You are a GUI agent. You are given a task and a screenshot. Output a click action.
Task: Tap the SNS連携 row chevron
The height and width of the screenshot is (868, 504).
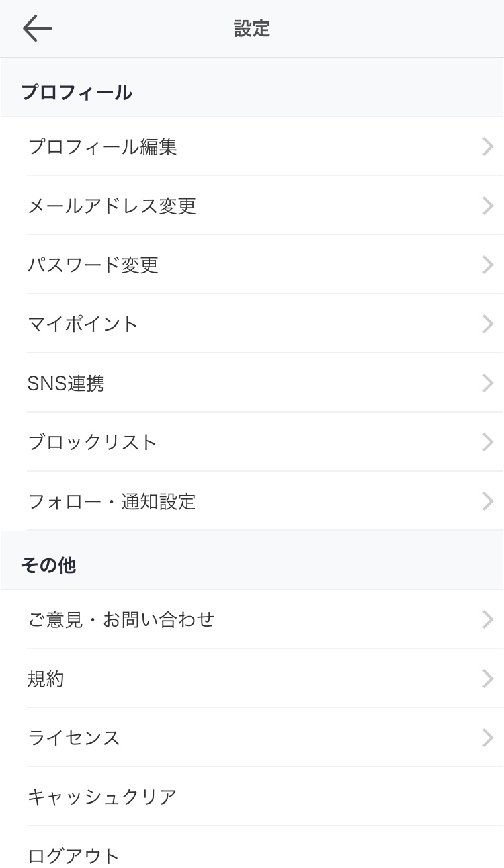(x=488, y=383)
